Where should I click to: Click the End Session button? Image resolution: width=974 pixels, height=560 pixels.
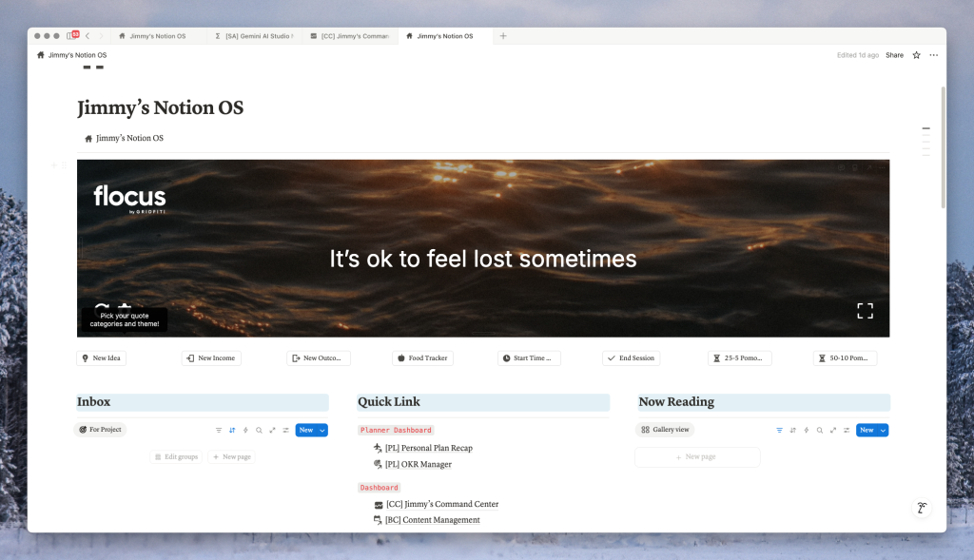tap(632, 358)
